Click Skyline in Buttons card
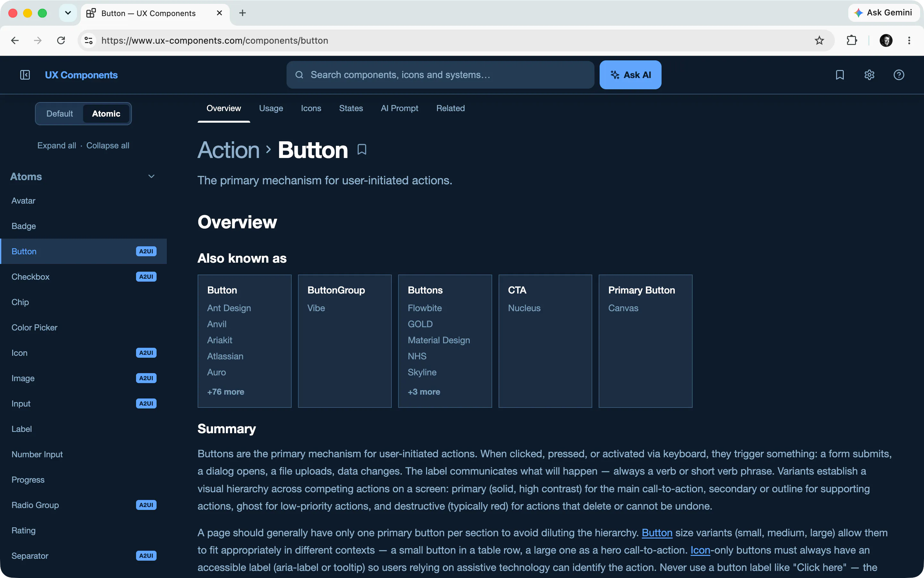 point(422,372)
